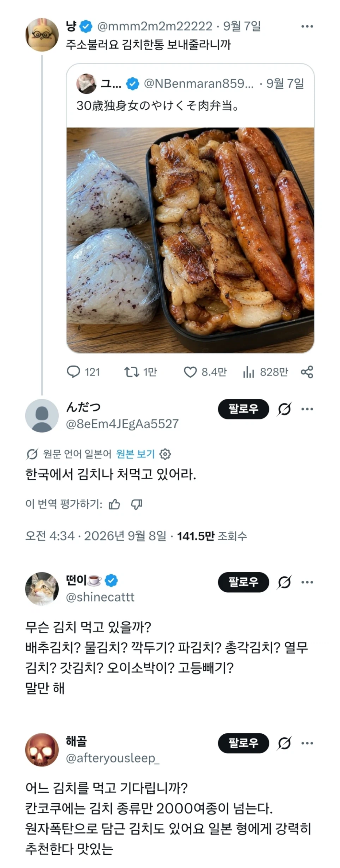Open more options menu on 냥's tweet
The image size is (340, 868).
point(307,26)
